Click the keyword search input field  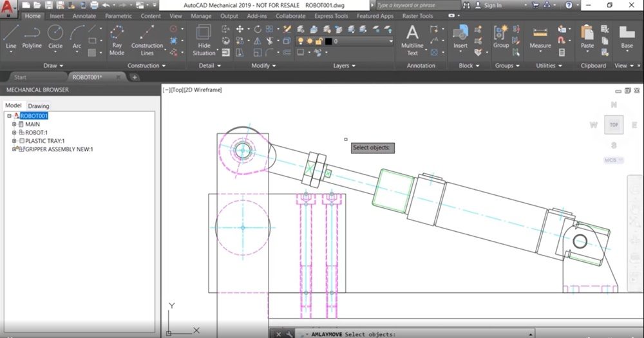point(417,5)
